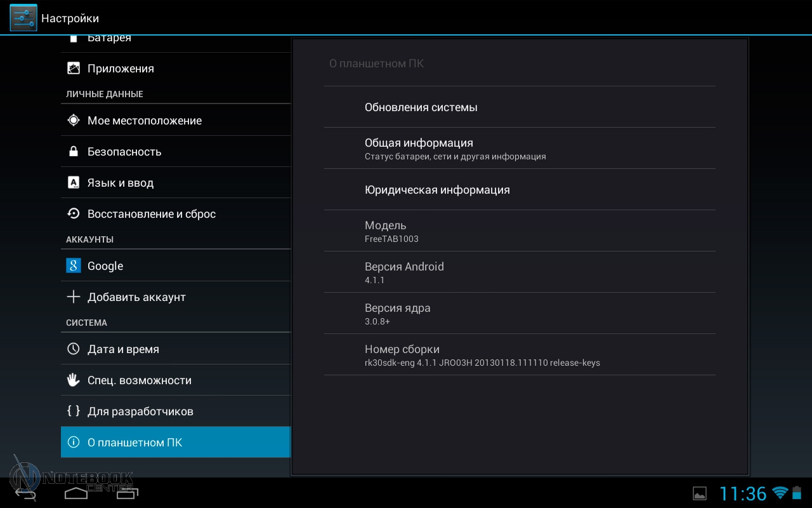812x508 pixels.
Task: Tap the picture notification icon in system bar
Action: pyautogui.click(x=700, y=493)
